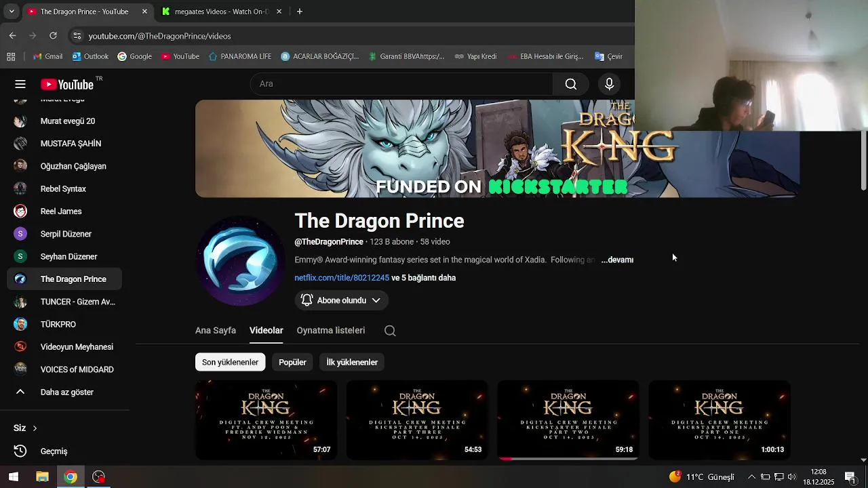Viewport: 868px width, 488px height.
Task: Open Videoyun Meyhanesi subscription
Action: 64,347
